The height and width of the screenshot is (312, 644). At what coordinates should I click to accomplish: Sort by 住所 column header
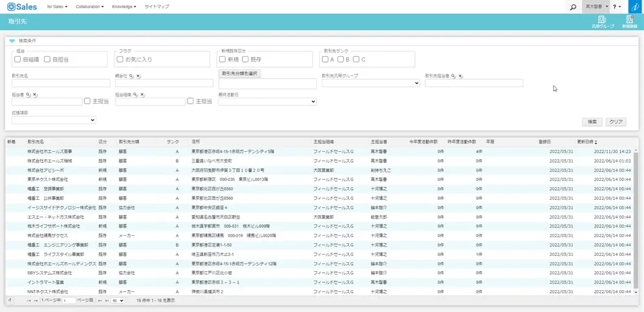tap(196, 141)
